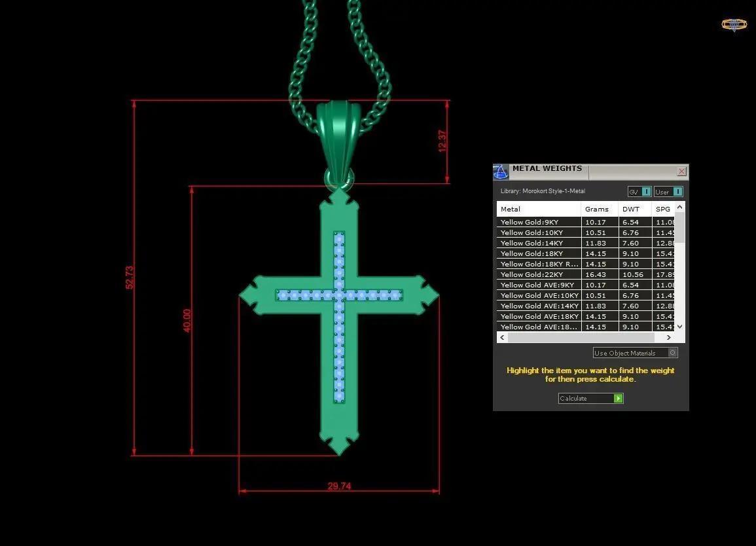Select the Yellow Gold:18KY row
This screenshot has width=756, height=546.
(586, 254)
